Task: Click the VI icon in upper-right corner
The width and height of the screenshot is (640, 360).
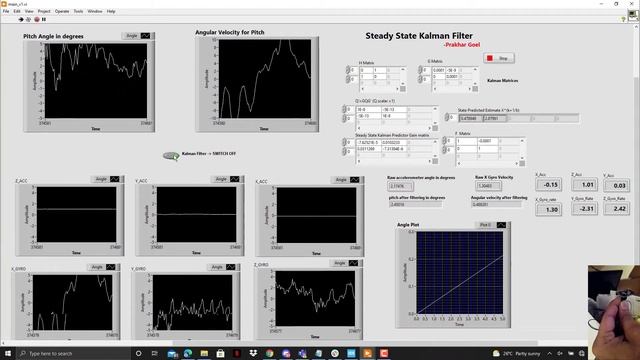Action: [x=633, y=16]
